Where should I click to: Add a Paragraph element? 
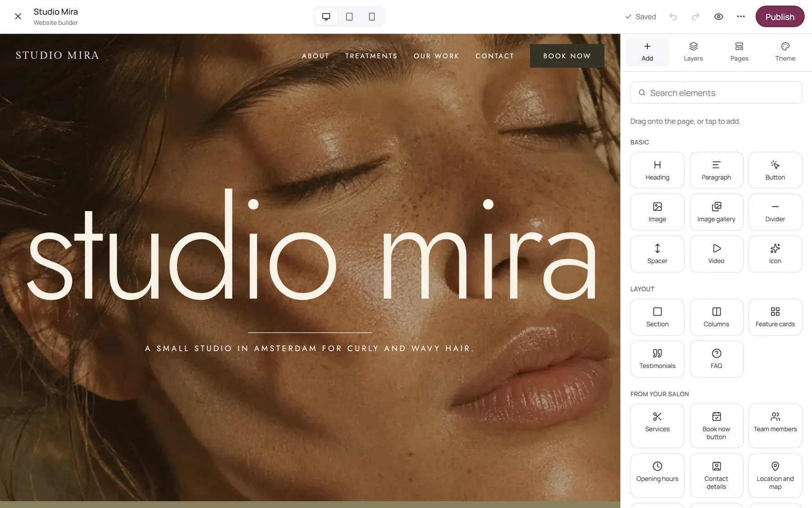pyautogui.click(x=716, y=170)
